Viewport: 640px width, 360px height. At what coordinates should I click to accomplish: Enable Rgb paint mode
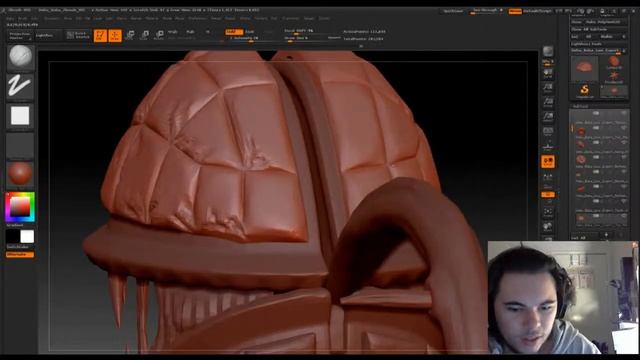190,32
